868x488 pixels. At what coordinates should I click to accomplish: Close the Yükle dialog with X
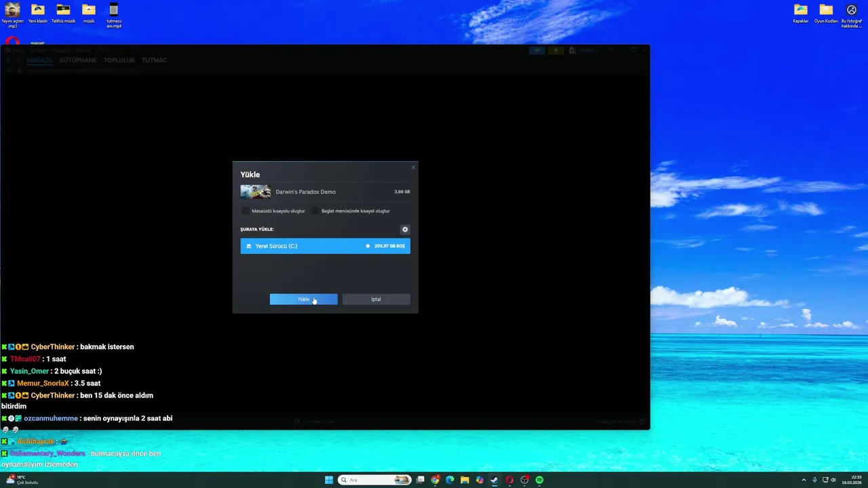tap(413, 167)
